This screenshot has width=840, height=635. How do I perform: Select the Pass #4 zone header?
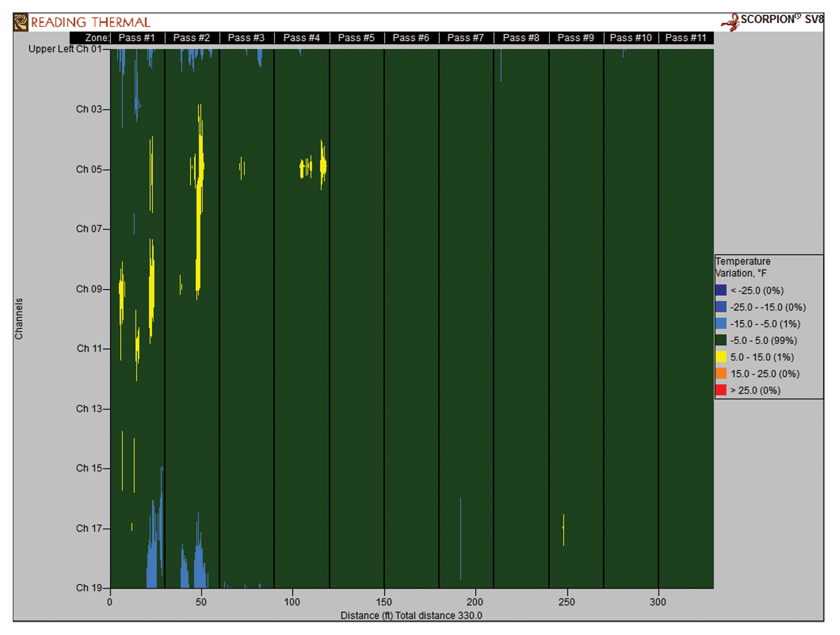click(301, 38)
